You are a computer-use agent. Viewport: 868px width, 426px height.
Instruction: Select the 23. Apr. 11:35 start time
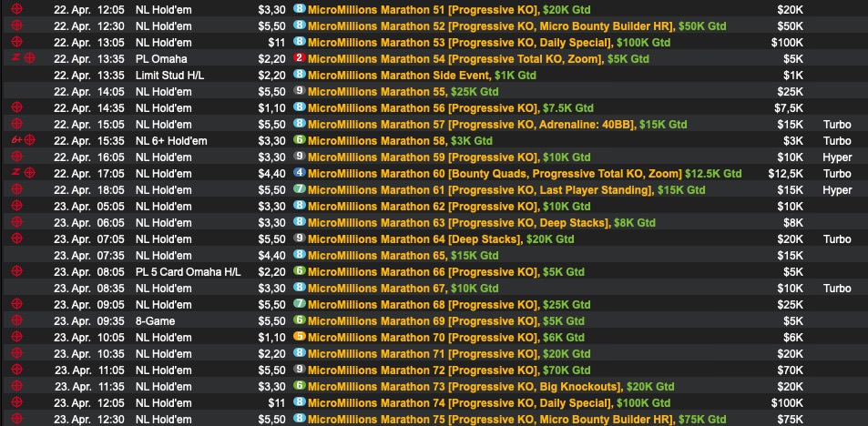click(x=88, y=387)
